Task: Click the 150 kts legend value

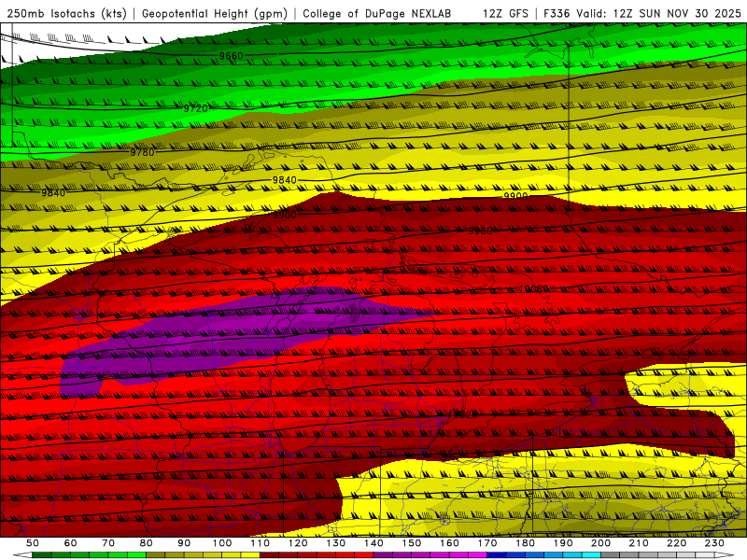Action: [x=412, y=543]
